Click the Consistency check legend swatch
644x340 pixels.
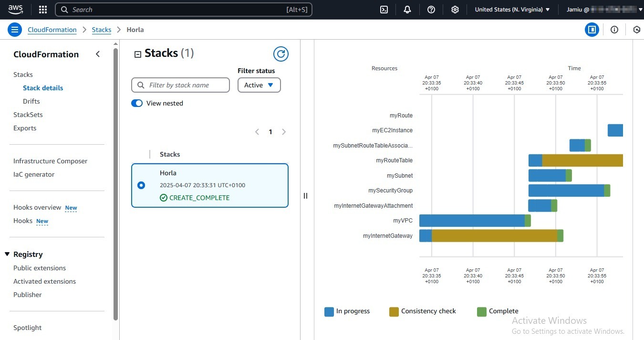[x=394, y=312]
